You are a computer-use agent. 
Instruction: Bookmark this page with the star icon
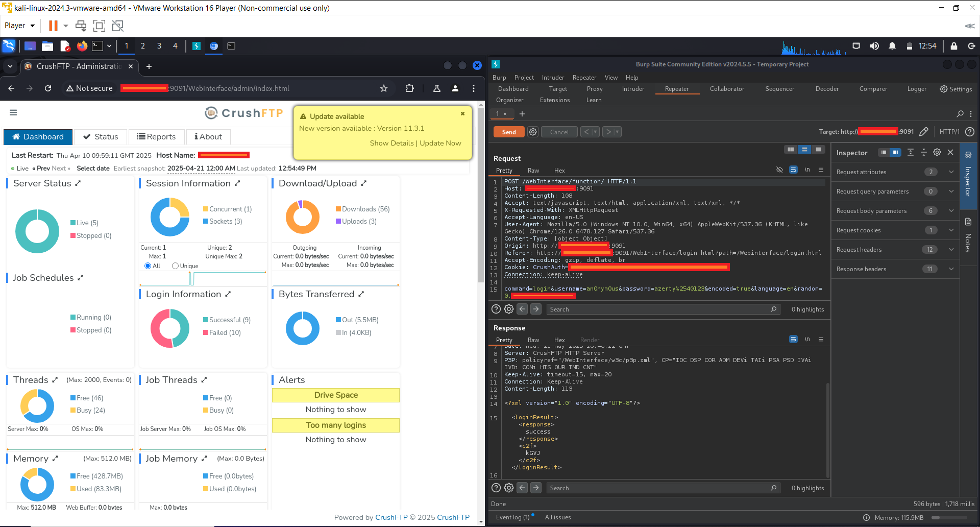coord(384,88)
